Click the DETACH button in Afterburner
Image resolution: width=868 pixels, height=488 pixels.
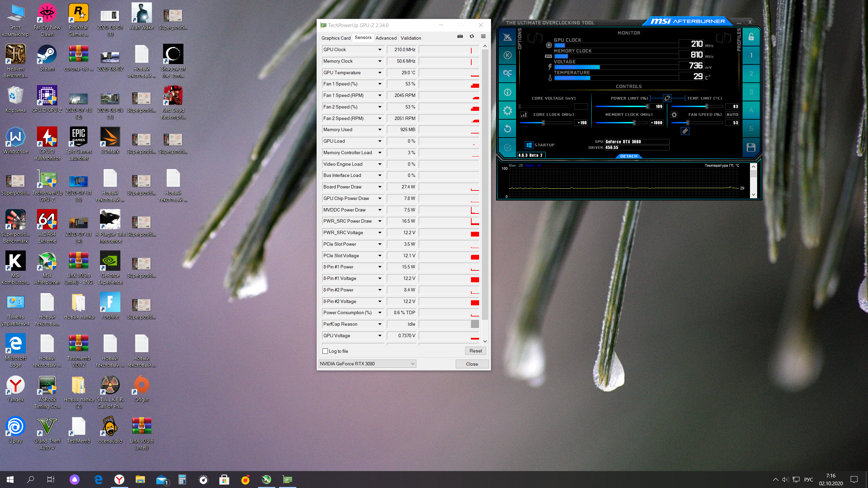[x=629, y=156]
